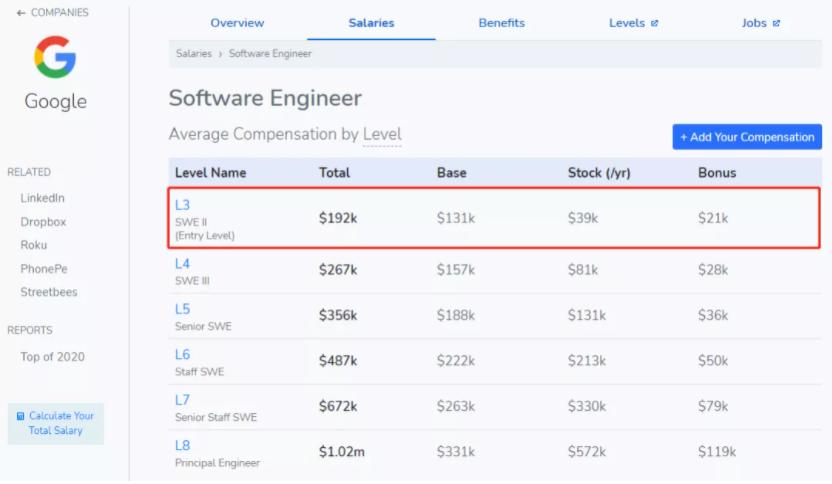The image size is (832, 484).
Task: Click the back arrow beside COMPANIES
Action: [x=21, y=13]
